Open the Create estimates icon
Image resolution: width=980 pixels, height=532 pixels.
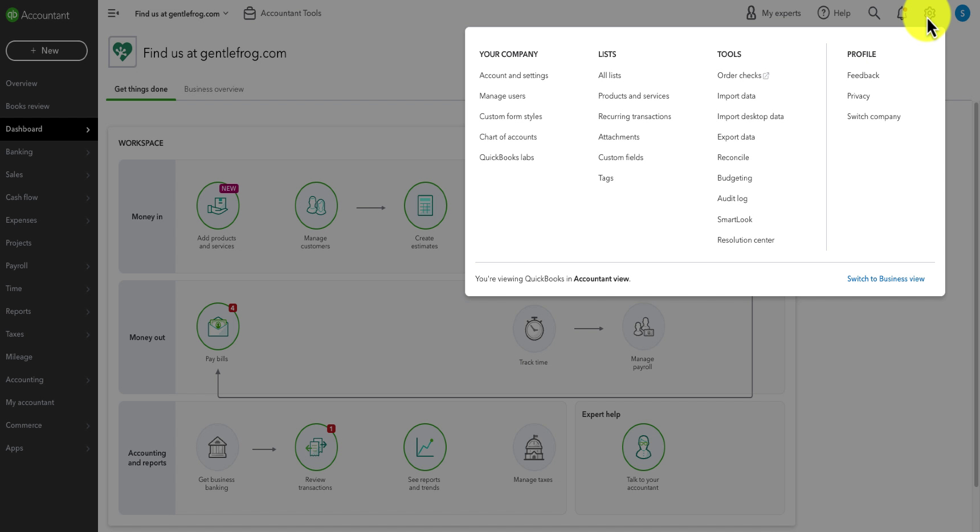tap(425, 205)
